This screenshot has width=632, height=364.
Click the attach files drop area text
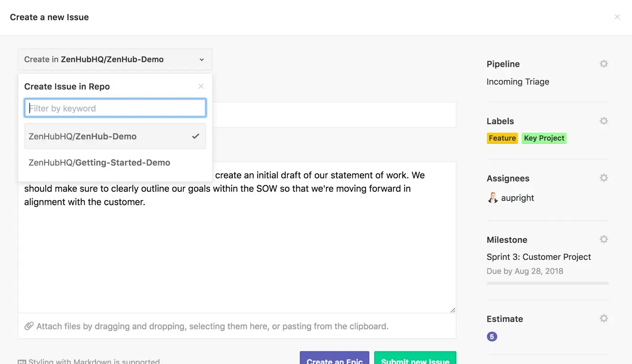(212, 326)
